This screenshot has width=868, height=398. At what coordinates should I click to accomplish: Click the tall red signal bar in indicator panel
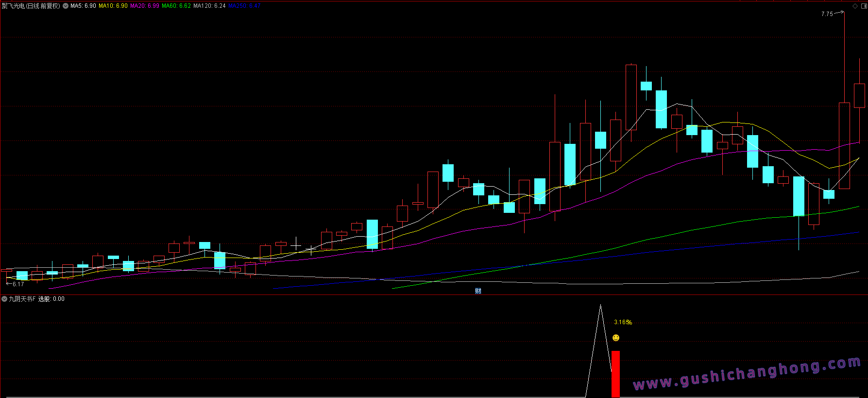click(615, 373)
